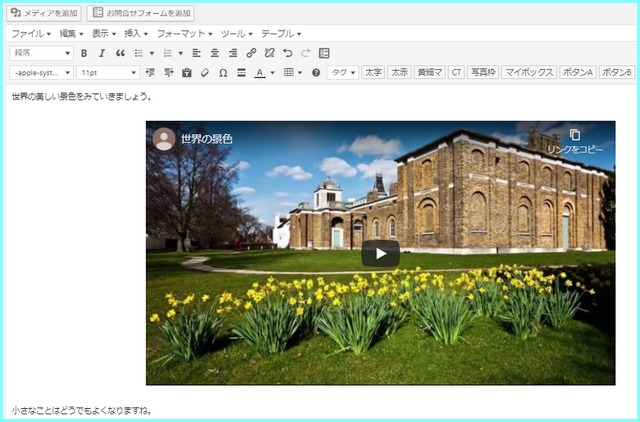Image resolution: width=640 pixels, height=422 pixels.
Task: Toggle the toolbar with kitchen sink icon
Action: click(x=324, y=53)
